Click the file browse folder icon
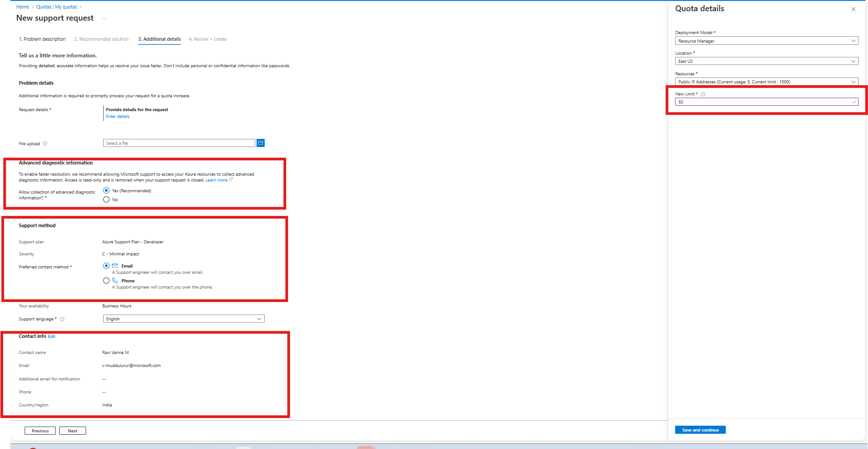The width and height of the screenshot is (868, 449). coord(261,143)
